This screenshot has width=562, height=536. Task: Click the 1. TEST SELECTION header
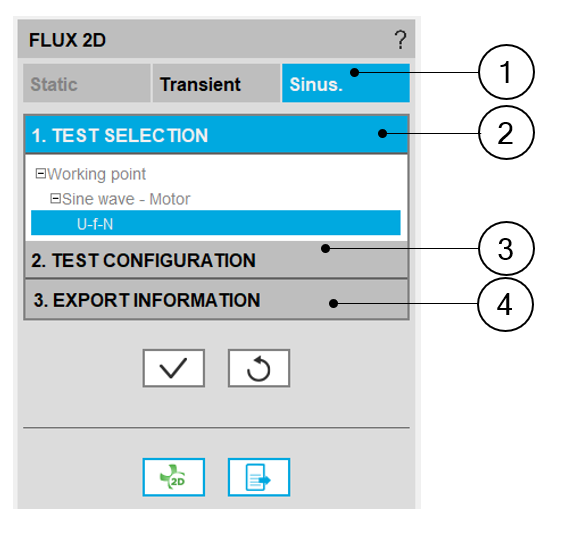click(x=216, y=135)
